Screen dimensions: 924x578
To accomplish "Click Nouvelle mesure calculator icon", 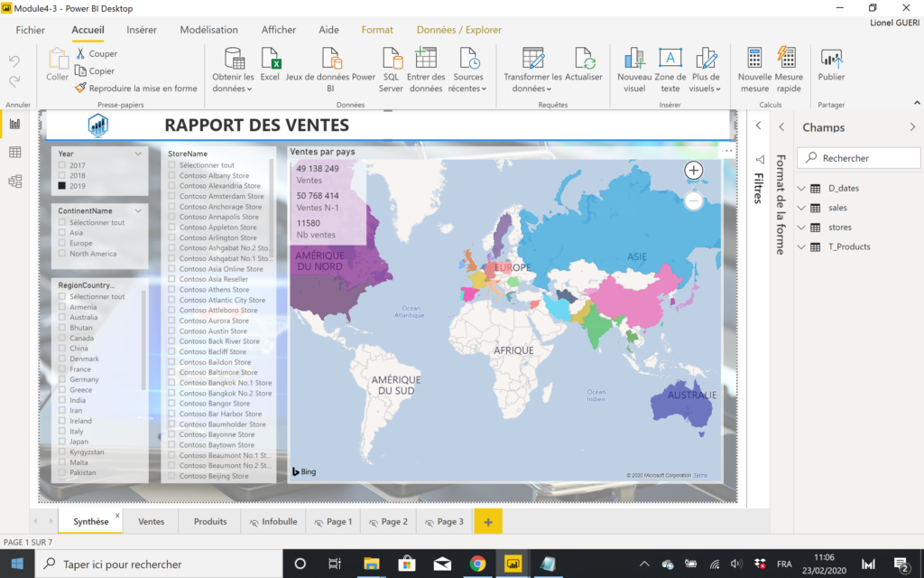I will [x=754, y=59].
